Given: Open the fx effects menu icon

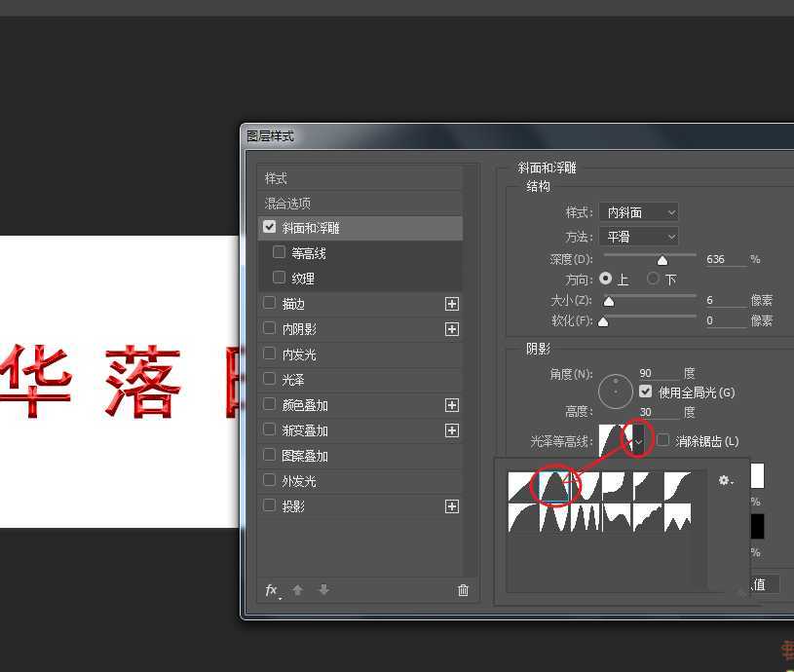Looking at the screenshot, I should 274,590.
